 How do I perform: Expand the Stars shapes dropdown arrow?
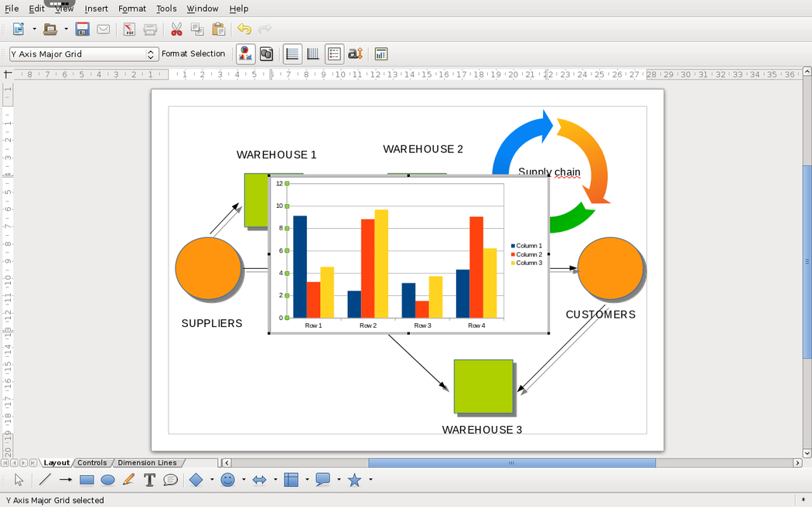[x=370, y=480]
